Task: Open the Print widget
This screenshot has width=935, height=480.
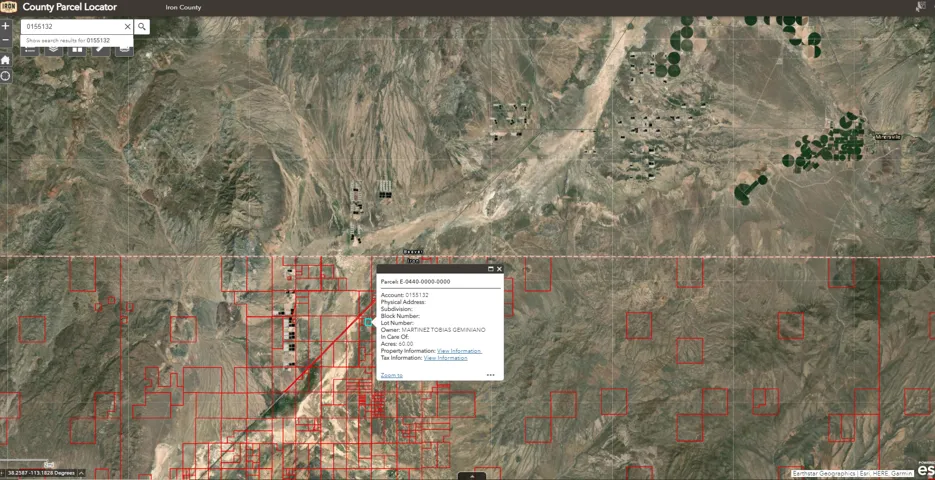Action: click(124, 49)
